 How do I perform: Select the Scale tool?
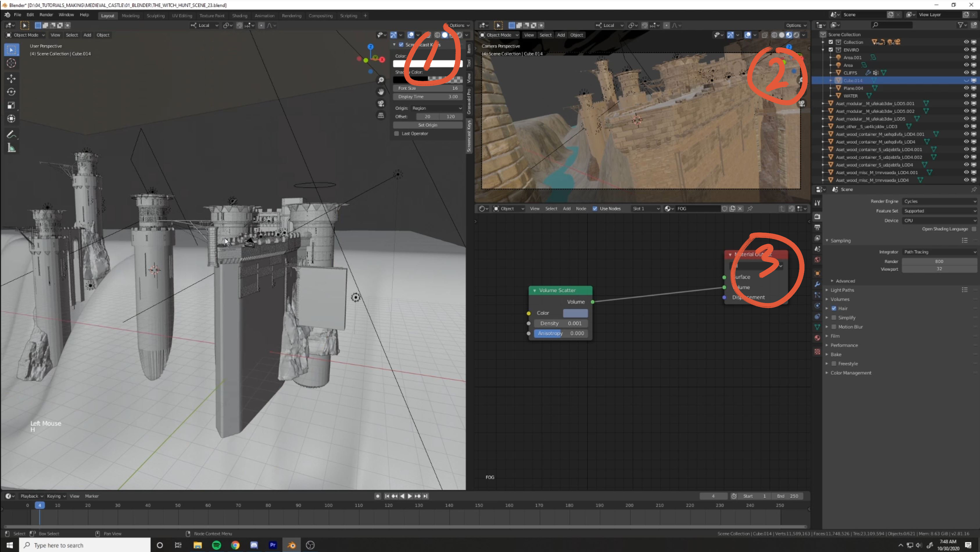pyautogui.click(x=11, y=105)
